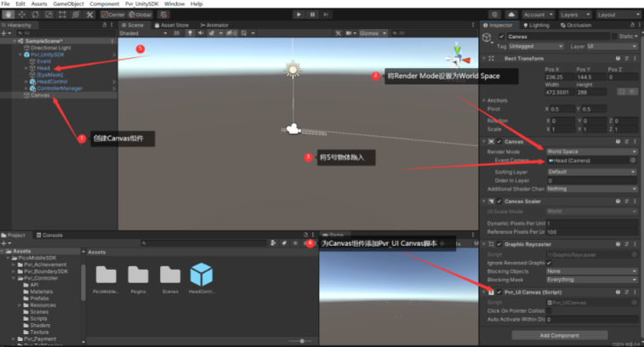The image size is (644, 347).
Task: Open the Render Mode dropdown
Action: pos(590,151)
